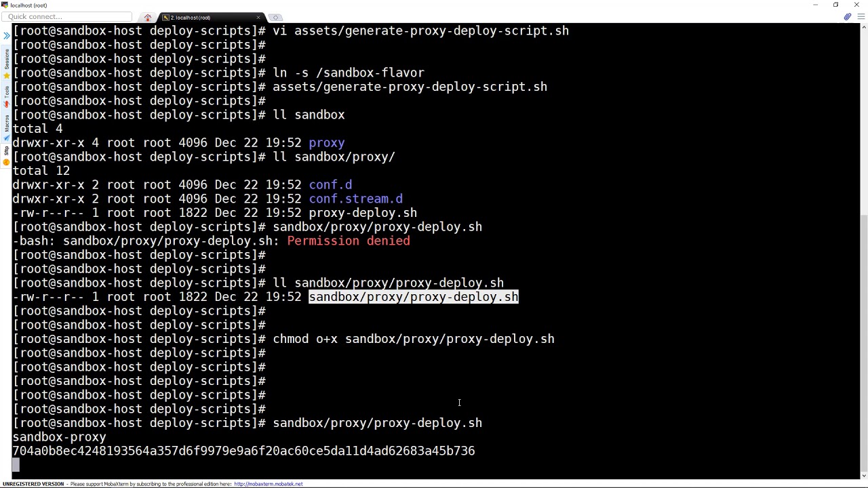
Task: Open the Home tab icon
Action: point(148,17)
